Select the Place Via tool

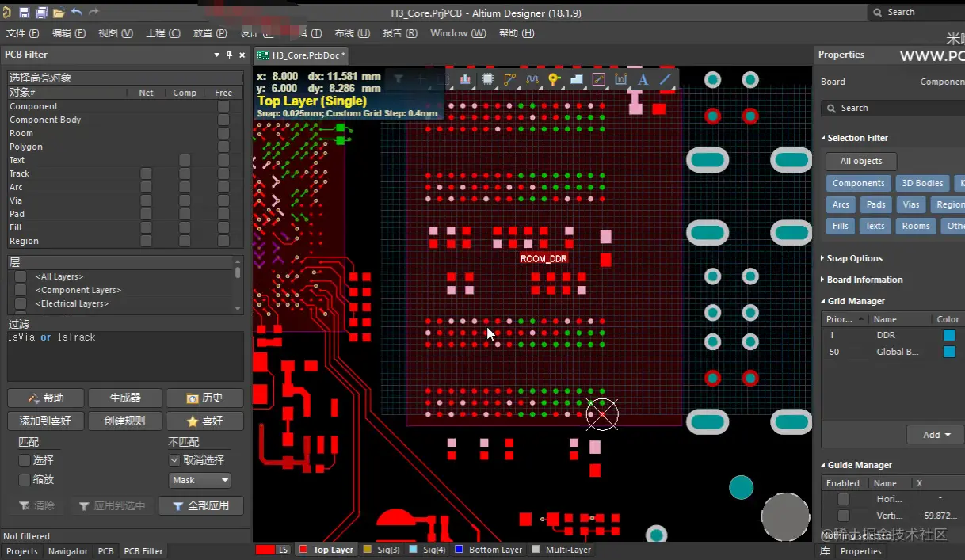coord(554,79)
